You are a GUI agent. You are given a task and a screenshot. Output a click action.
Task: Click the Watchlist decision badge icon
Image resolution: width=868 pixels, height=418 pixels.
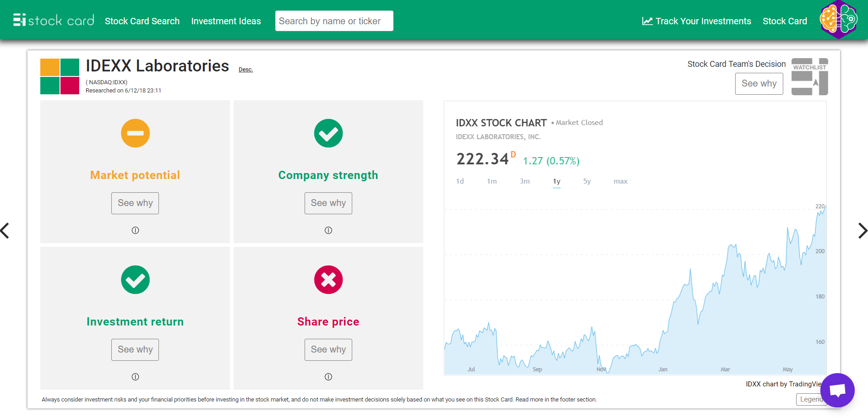(x=809, y=76)
